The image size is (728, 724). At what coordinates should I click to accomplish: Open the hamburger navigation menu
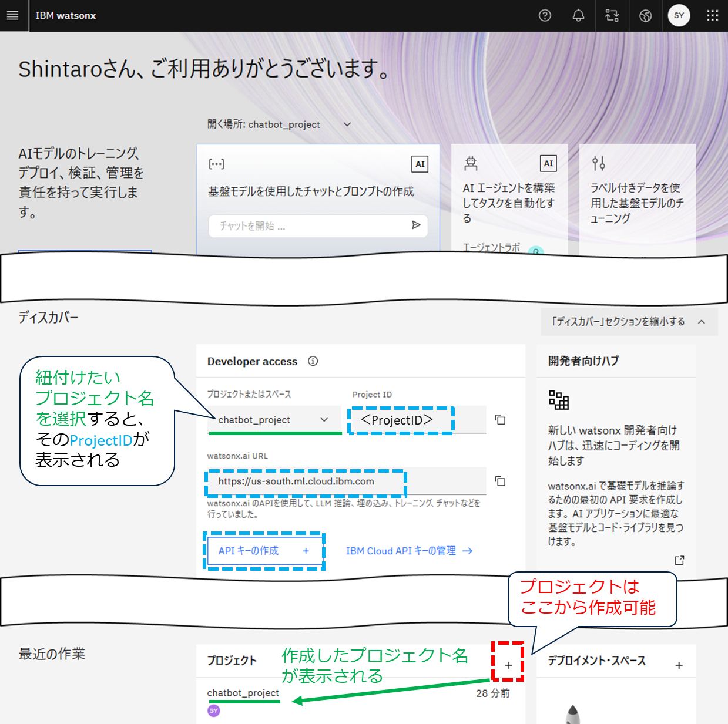pyautogui.click(x=12, y=16)
